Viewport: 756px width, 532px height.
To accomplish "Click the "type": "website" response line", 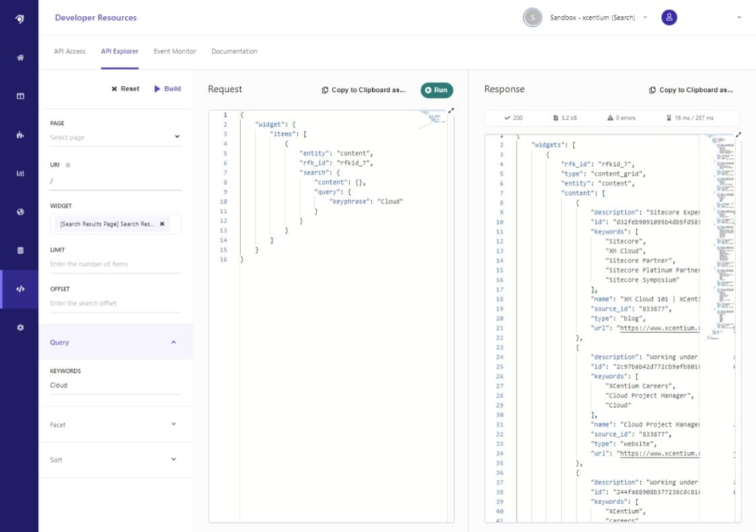I will tap(623, 444).
